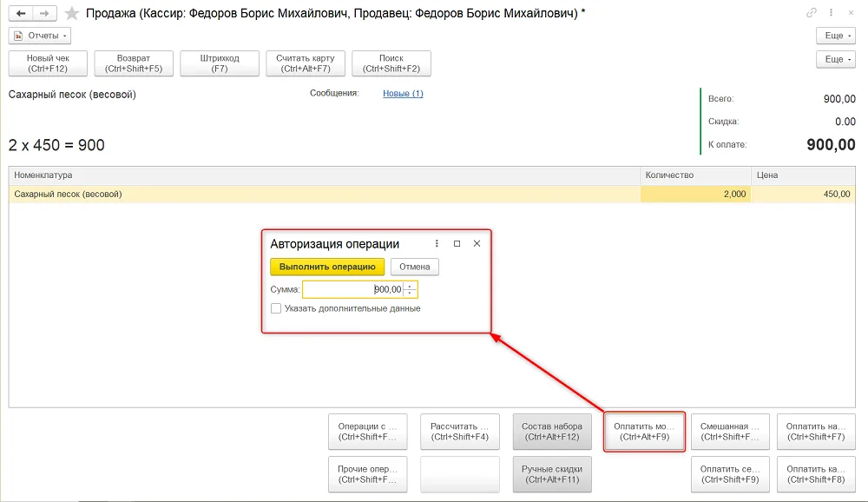The height and width of the screenshot is (502, 868).
Task: Go back with the left arrow icon
Action: click(x=21, y=13)
